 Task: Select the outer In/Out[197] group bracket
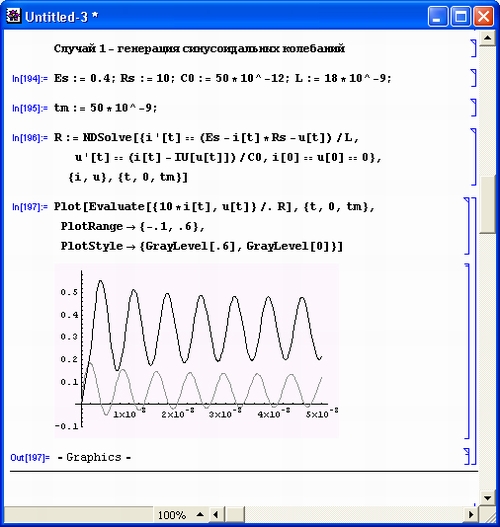coord(474,331)
